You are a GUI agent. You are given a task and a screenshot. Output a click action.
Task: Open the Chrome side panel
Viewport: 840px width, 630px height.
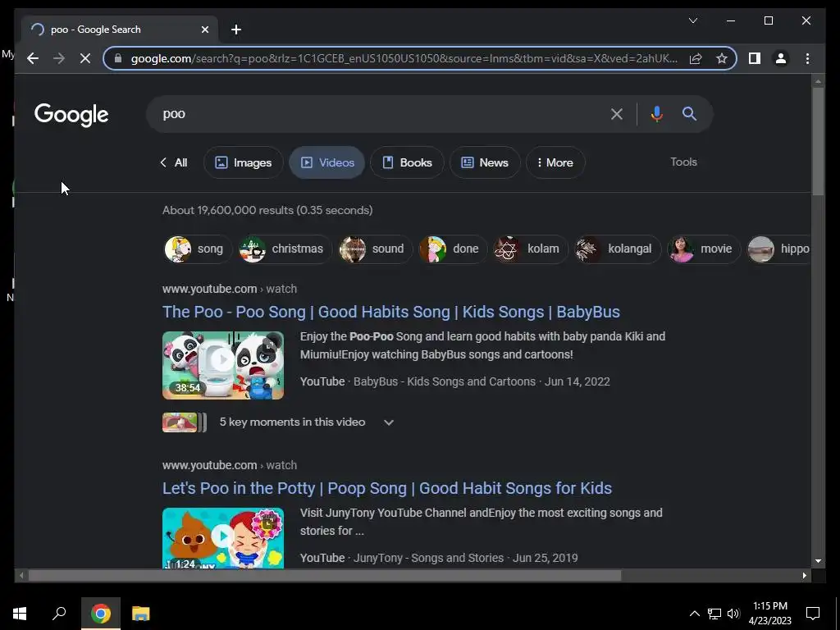(755, 58)
